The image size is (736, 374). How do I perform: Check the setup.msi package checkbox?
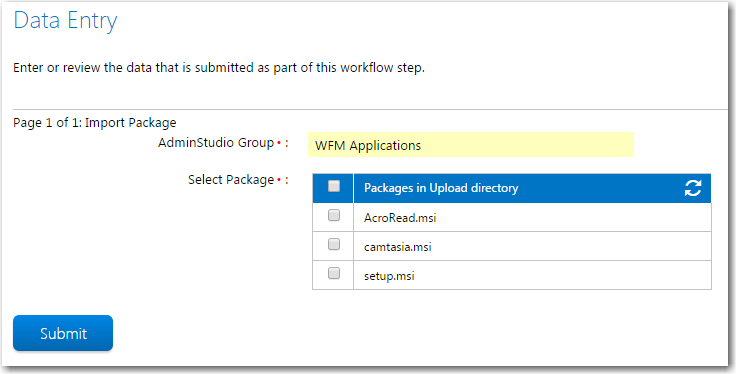point(334,273)
